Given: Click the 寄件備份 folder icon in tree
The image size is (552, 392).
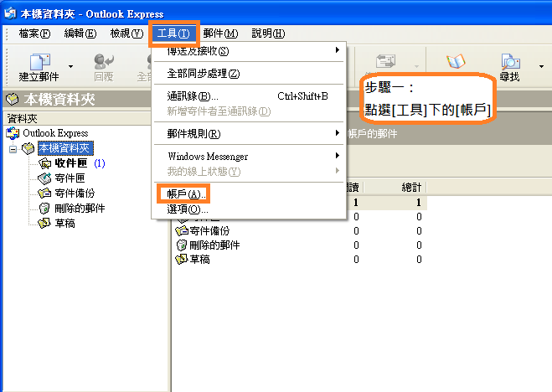Looking at the screenshot, I should point(44,193).
